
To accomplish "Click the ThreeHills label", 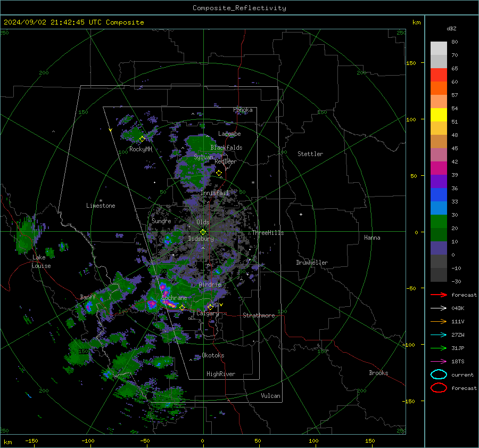I will pos(268,233).
